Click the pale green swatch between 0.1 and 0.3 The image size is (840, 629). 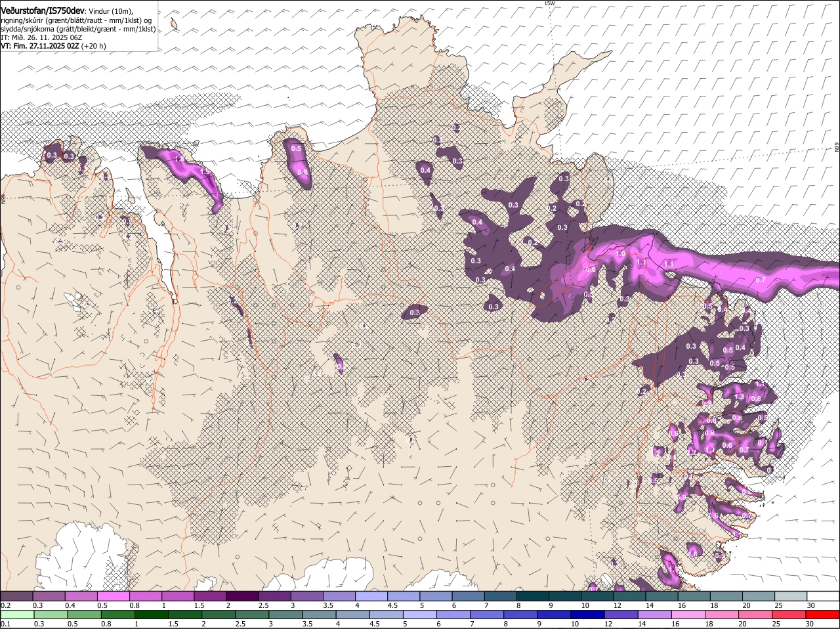(17, 615)
